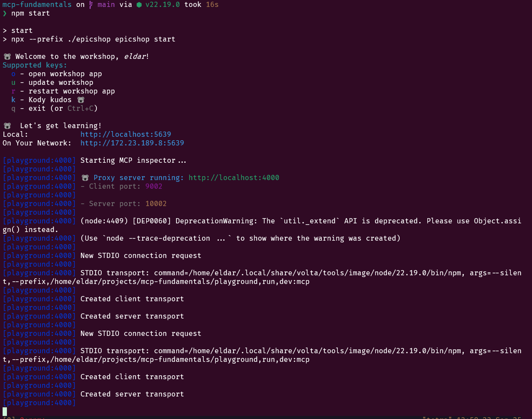Click the koala emoji after Kody kudos
Viewport: 532px width, 419px height.
[x=80, y=100]
